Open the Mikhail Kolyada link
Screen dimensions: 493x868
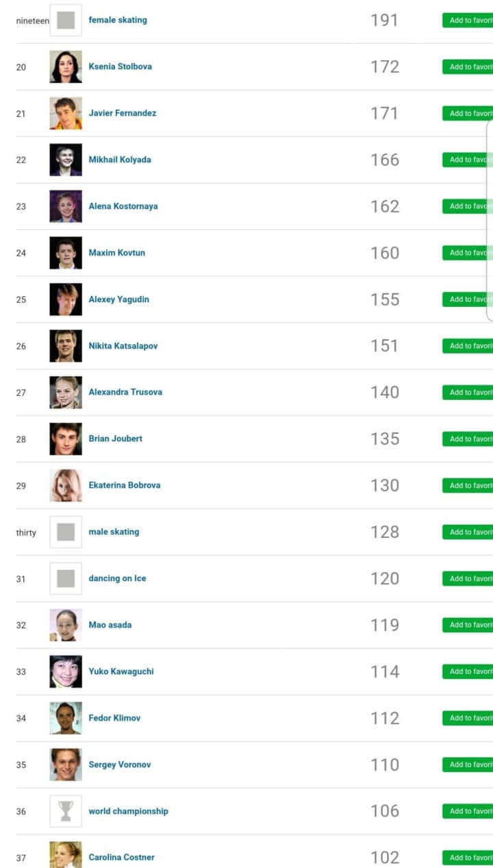pyautogui.click(x=120, y=160)
